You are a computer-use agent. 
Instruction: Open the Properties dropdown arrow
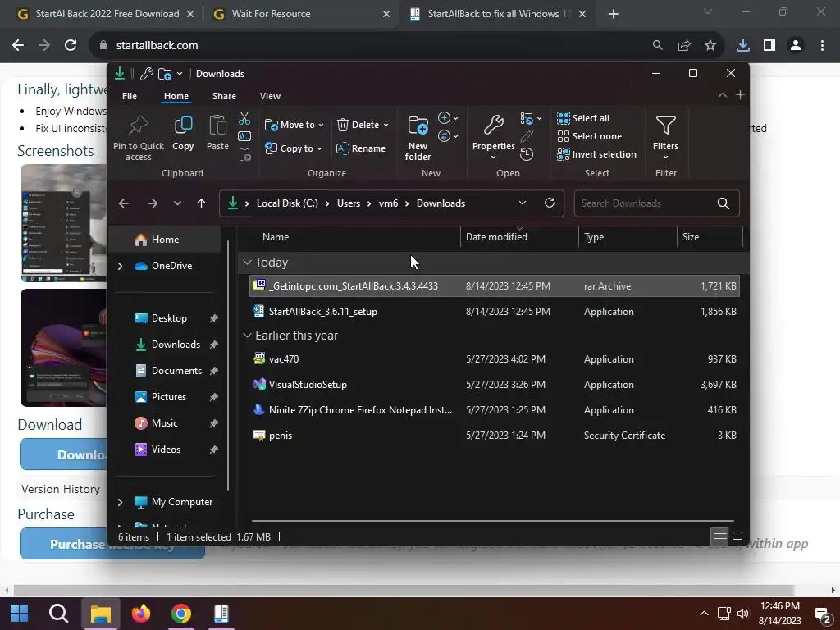point(493,157)
